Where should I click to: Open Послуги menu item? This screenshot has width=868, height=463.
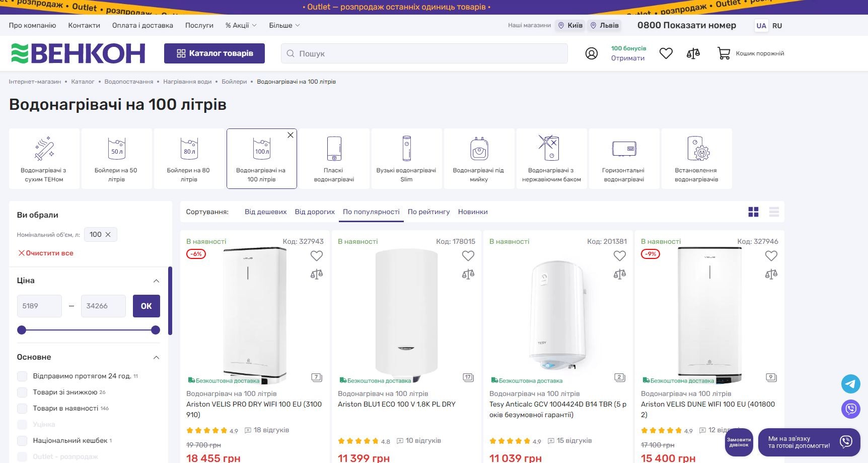(x=199, y=25)
